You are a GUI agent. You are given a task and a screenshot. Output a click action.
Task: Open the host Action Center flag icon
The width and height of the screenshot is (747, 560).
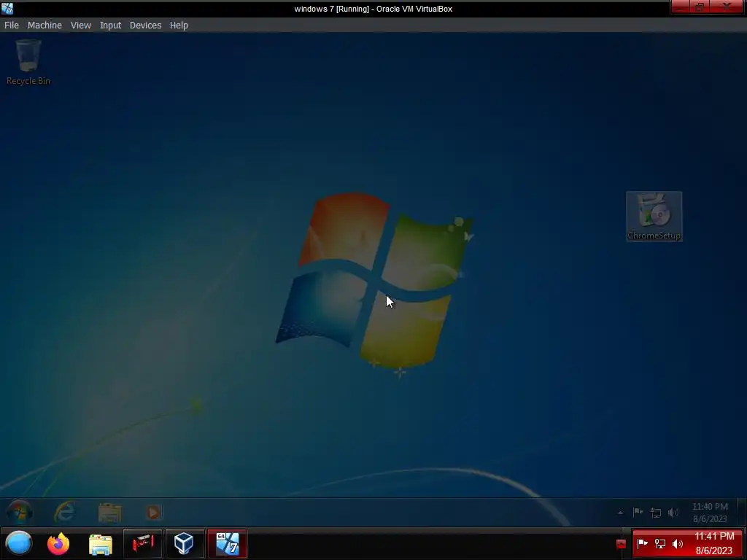click(643, 543)
